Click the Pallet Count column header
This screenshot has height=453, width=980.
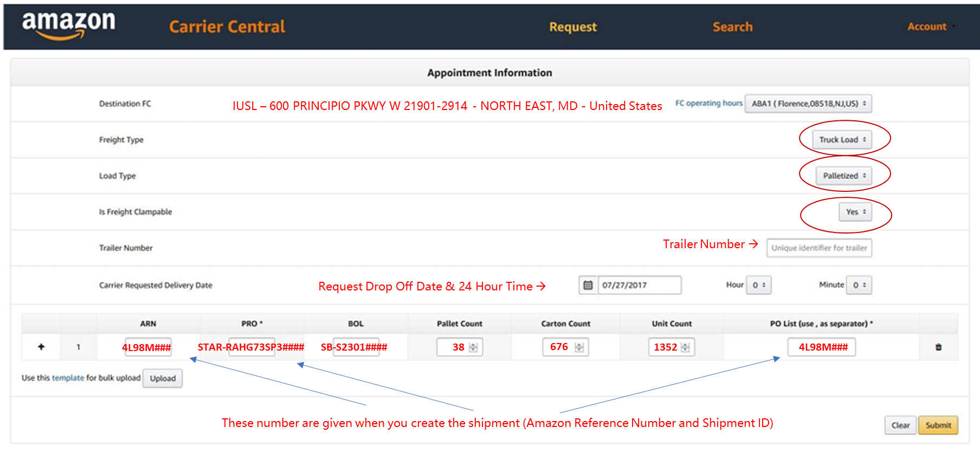[x=460, y=323]
